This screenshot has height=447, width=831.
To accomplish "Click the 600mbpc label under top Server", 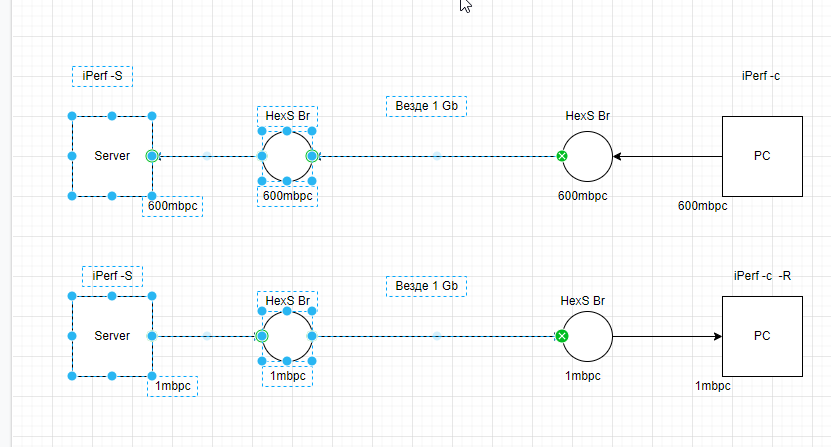I will coord(172,206).
